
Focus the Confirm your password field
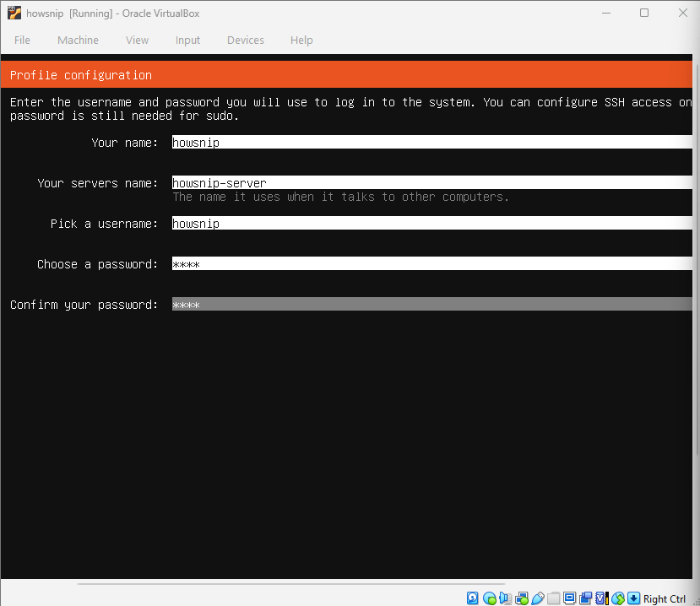click(x=432, y=305)
